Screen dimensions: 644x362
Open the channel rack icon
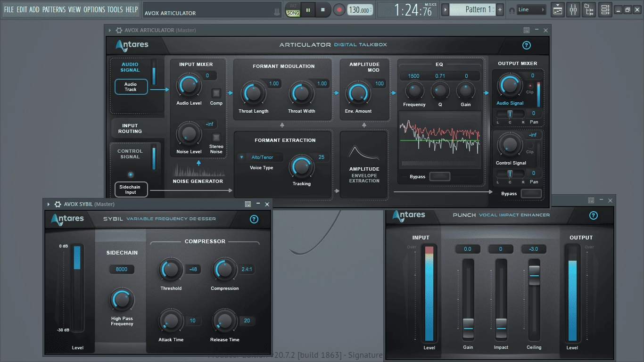coord(605,9)
